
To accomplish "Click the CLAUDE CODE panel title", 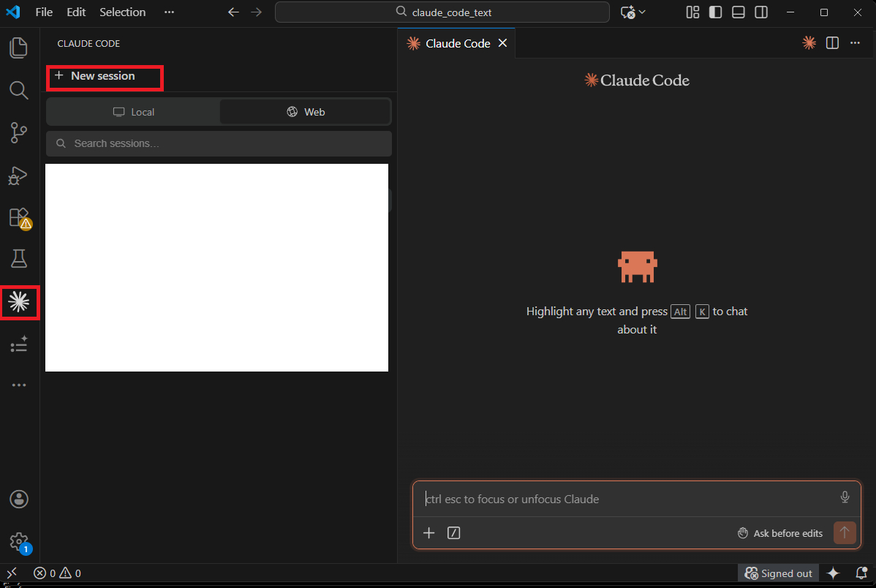I will (88, 44).
